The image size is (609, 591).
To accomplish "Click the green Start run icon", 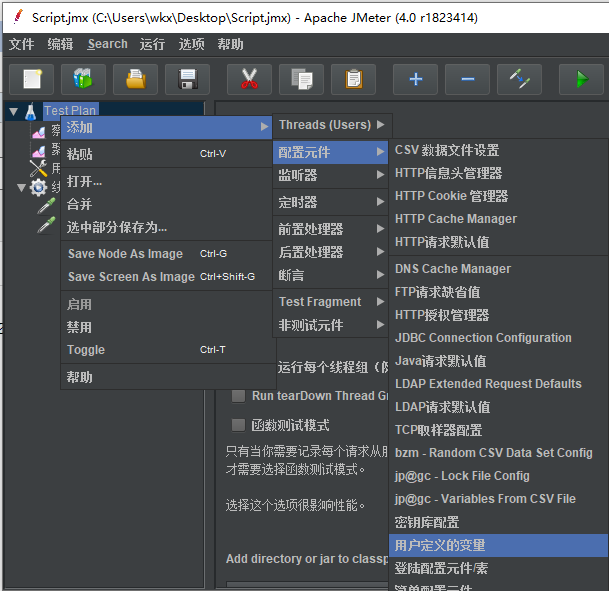I will pyautogui.click(x=581, y=79).
